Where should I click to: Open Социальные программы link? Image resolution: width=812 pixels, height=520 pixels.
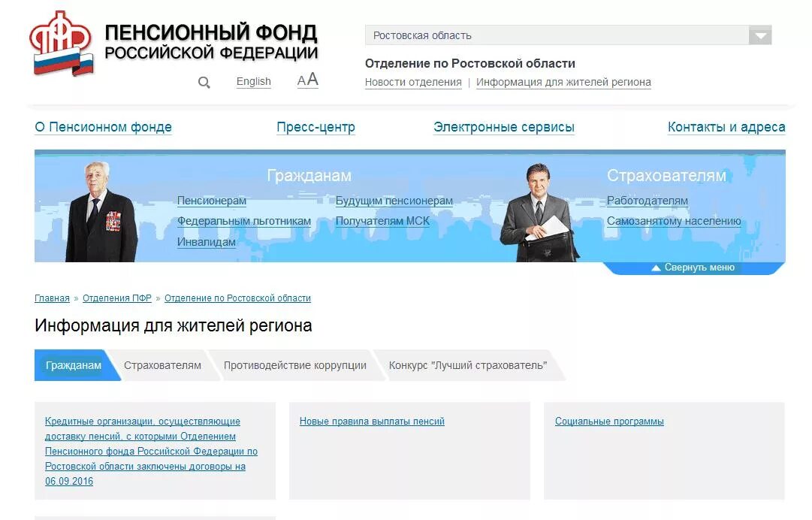tap(609, 422)
